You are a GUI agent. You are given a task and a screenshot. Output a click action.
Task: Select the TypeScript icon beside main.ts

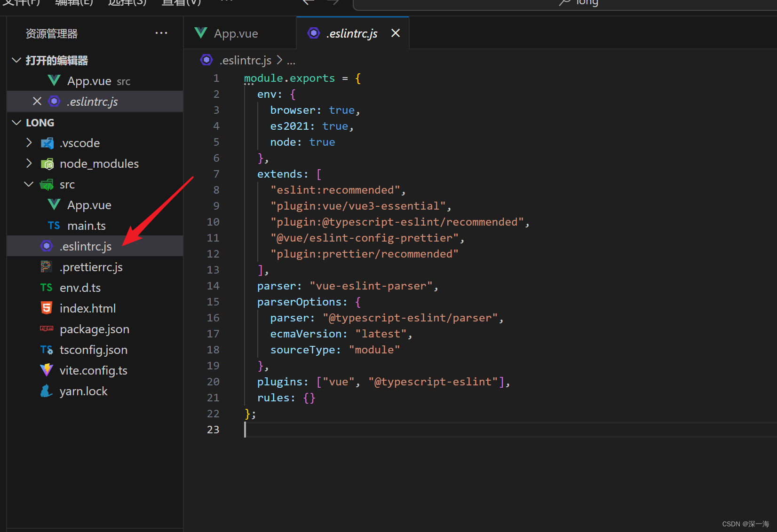53,225
